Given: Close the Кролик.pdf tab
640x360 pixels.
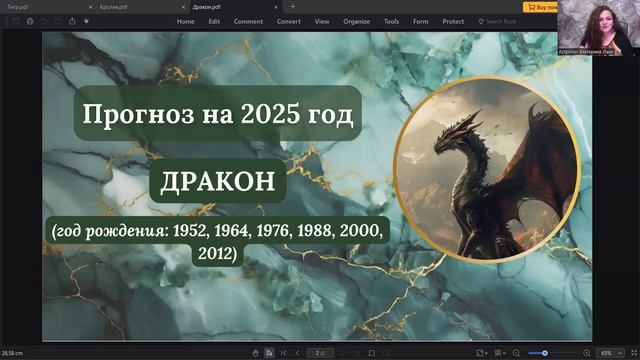Looking at the screenshot, I should point(183,7).
